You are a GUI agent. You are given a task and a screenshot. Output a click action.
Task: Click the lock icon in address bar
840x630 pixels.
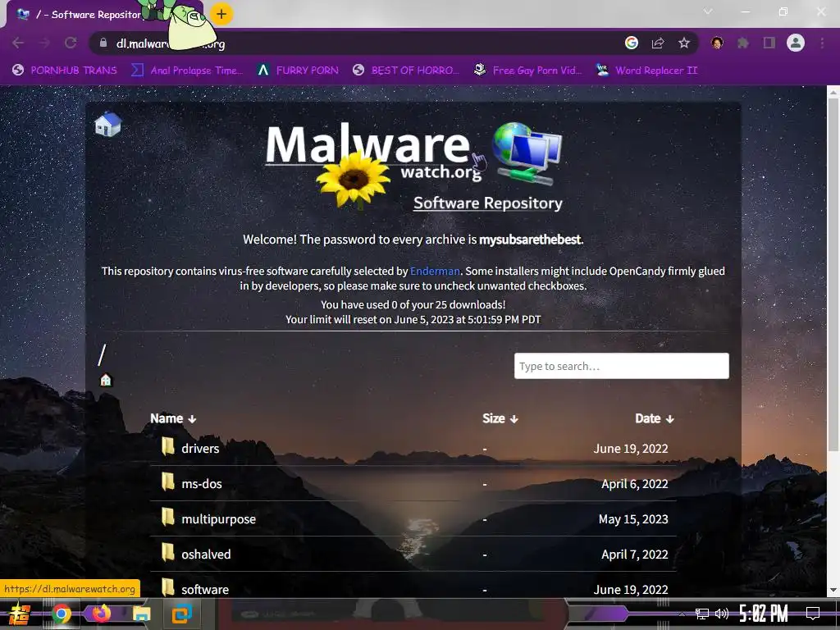coord(103,43)
